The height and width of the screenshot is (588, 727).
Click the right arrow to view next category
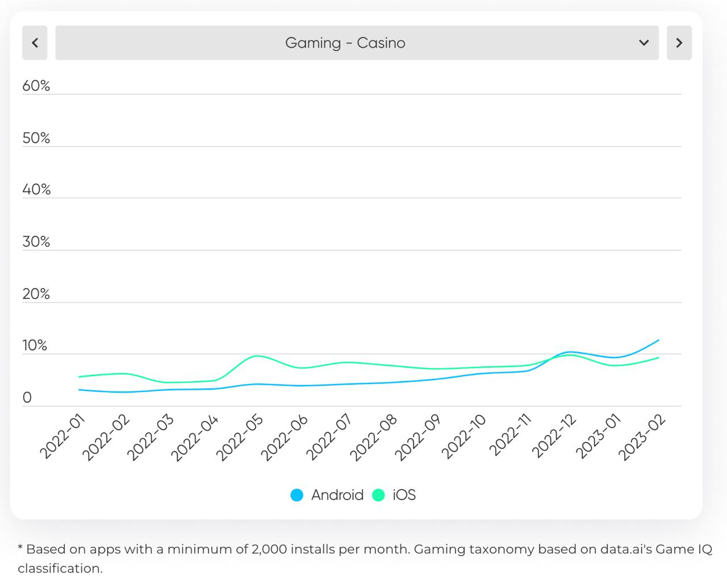point(679,43)
